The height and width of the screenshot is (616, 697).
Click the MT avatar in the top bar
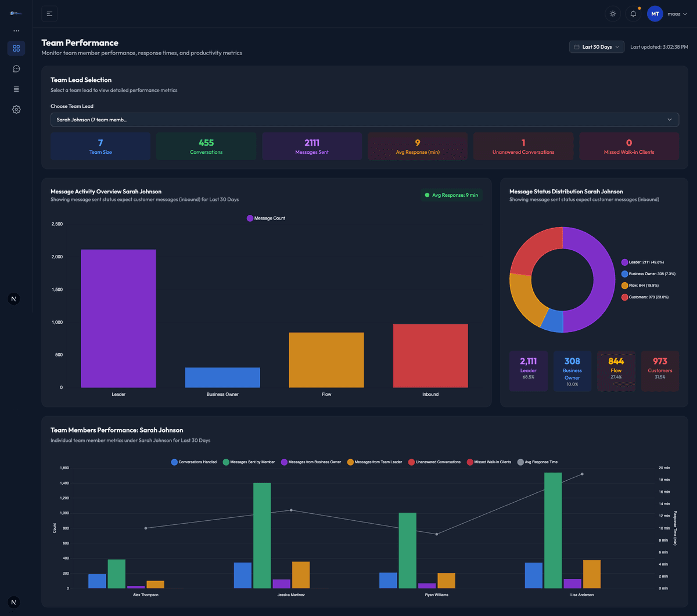[655, 13]
